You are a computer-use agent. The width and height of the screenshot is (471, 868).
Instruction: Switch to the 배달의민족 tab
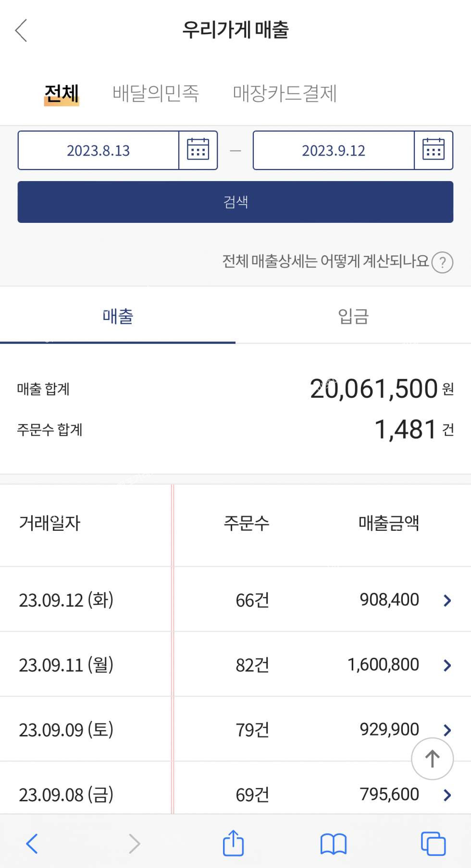155,93
